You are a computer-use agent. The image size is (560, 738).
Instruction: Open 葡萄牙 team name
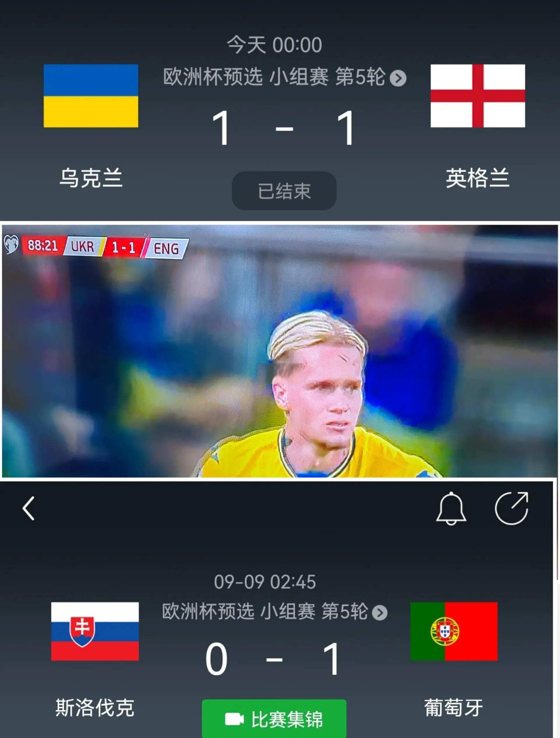coord(454,707)
